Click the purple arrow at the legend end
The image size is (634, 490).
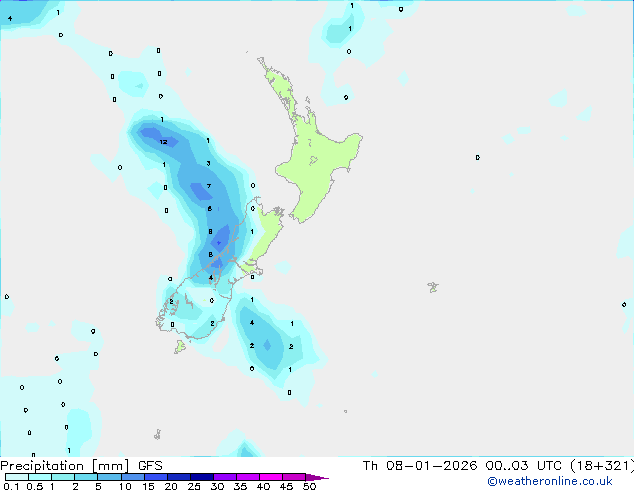[317, 477]
